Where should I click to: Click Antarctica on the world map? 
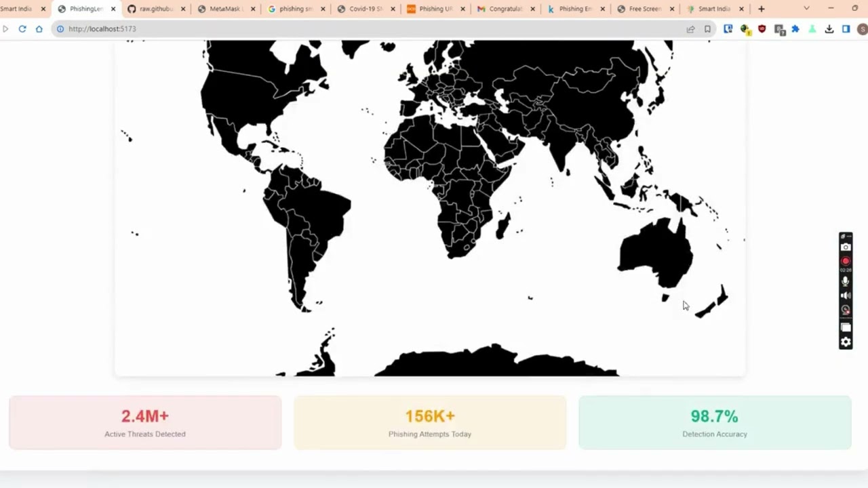pyautogui.click(x=497, y=363)
